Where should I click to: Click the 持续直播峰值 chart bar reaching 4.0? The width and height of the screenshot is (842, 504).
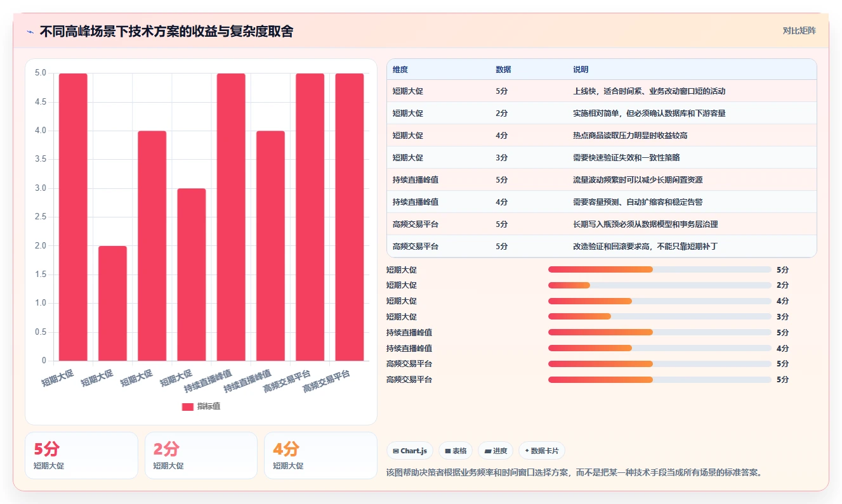pos(270,246)
